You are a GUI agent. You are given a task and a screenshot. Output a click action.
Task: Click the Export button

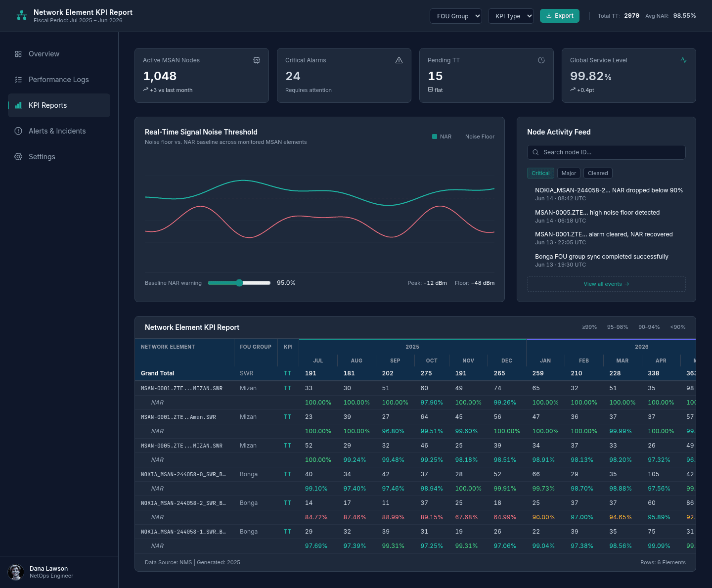coord(560,16)
